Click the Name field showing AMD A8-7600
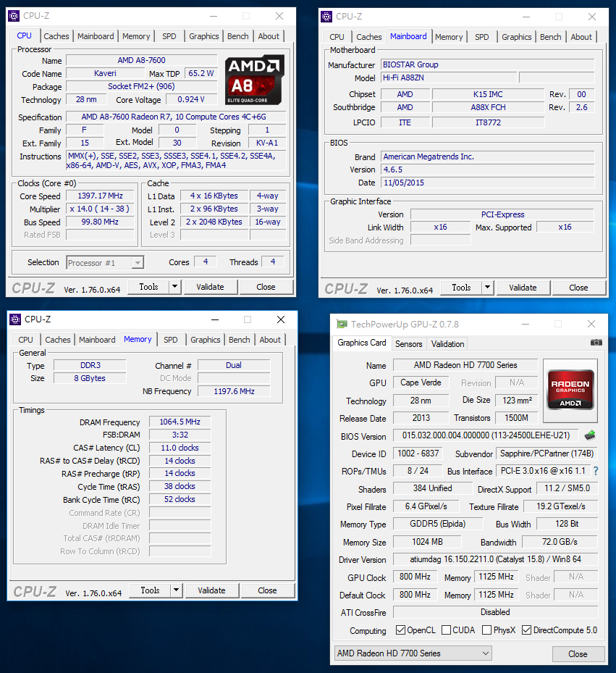This screenshot has height=673, width=616. [142, 61]
